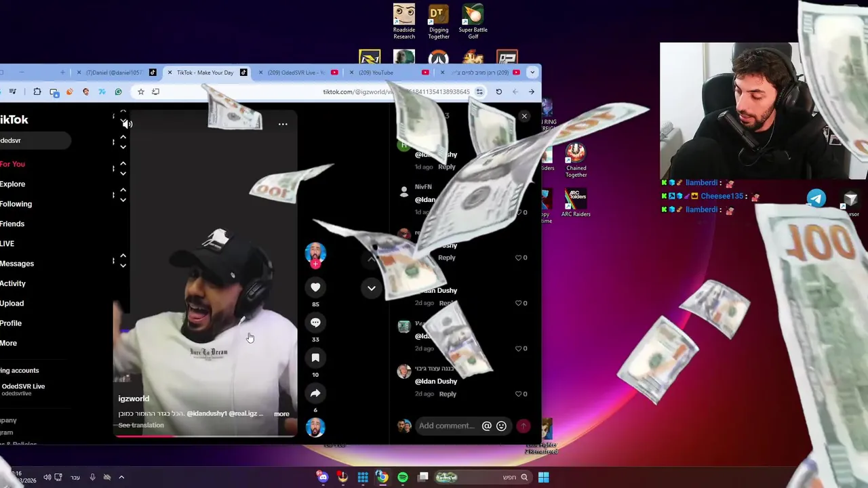Open igzworld username on the video
Screen dimensions: 868x488
pos(134,399)
